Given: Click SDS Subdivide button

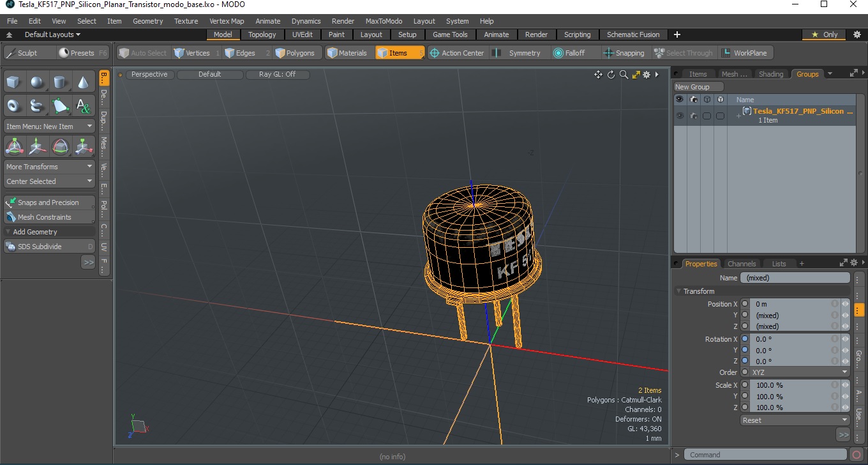Looking at the screenshot, I should pos(49,247).
